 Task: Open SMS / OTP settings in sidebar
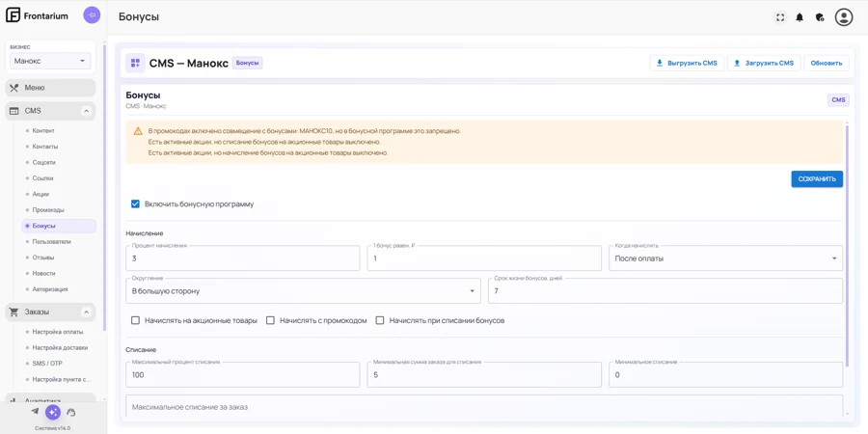tap(59, 364)
